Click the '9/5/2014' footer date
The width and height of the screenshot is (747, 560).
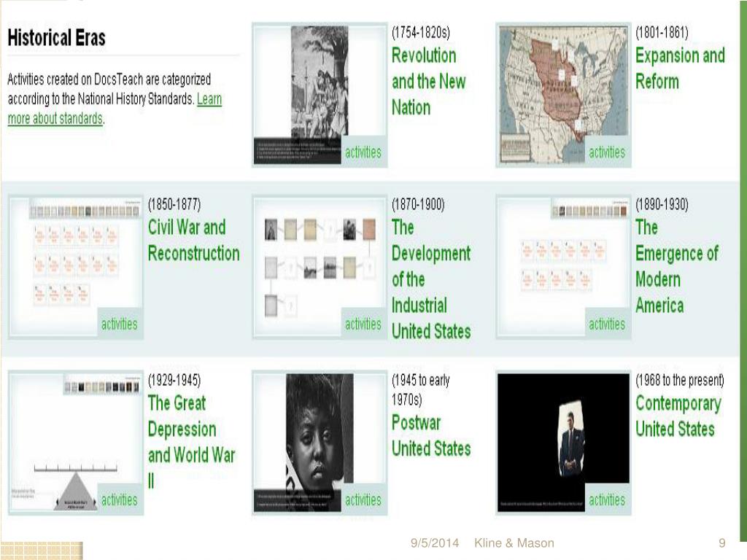click(x=435, y=542)
